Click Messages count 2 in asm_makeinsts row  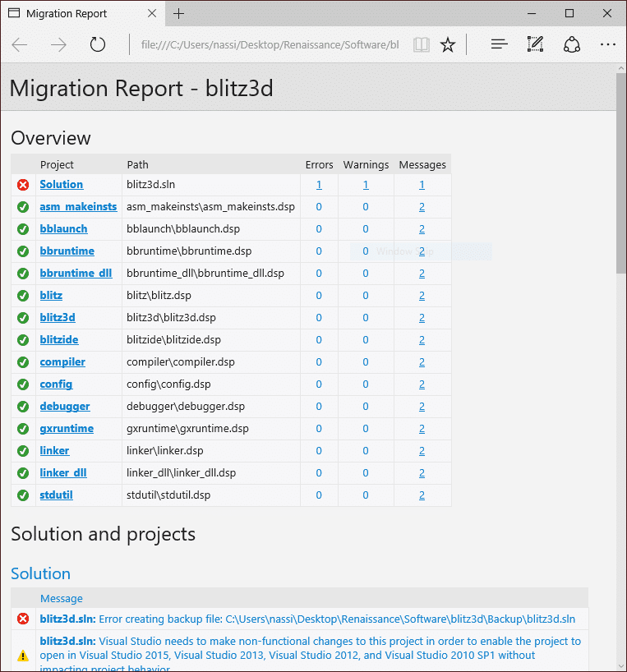pos(422,207)
